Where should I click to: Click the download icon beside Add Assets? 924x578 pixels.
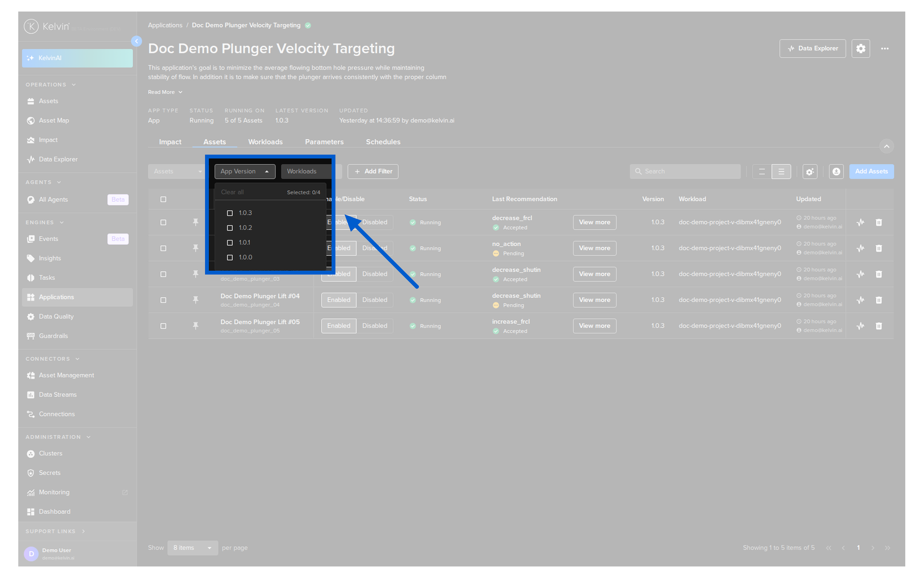pos(836,171)
